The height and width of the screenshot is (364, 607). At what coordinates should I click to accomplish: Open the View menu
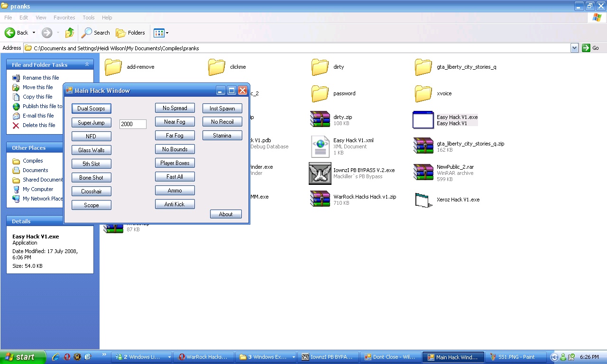pyautogui.click(x=41, y=18)
